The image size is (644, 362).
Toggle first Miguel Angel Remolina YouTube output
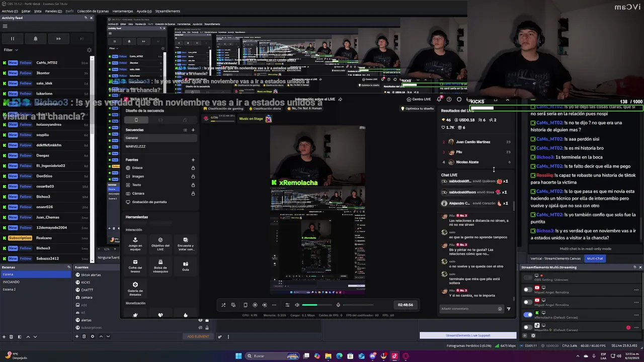pos(527,290)
